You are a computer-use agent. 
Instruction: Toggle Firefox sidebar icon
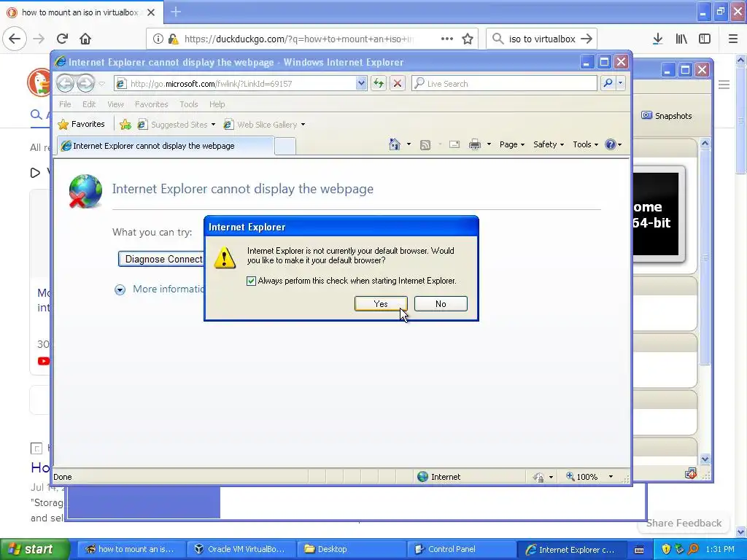pos(705,39)
